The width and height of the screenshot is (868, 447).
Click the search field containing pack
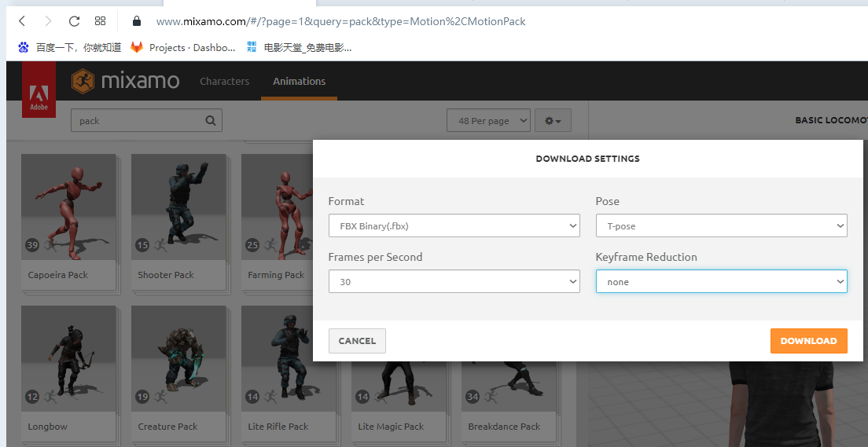pos(146,120)
